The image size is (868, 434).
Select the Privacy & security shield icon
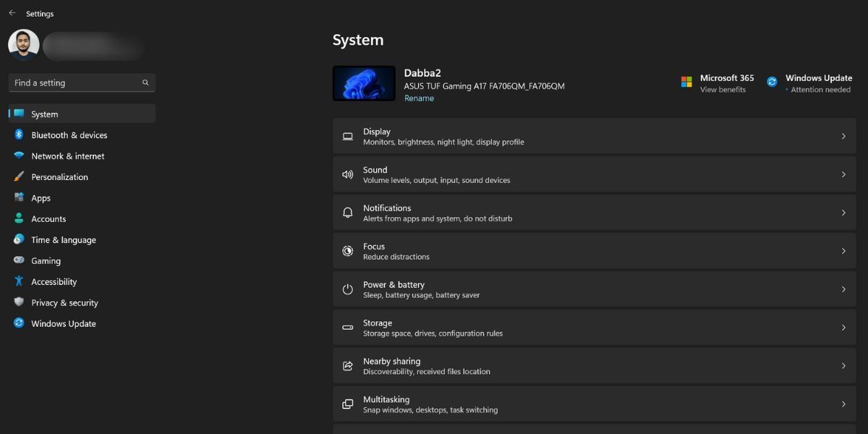[x=19, y=302]
